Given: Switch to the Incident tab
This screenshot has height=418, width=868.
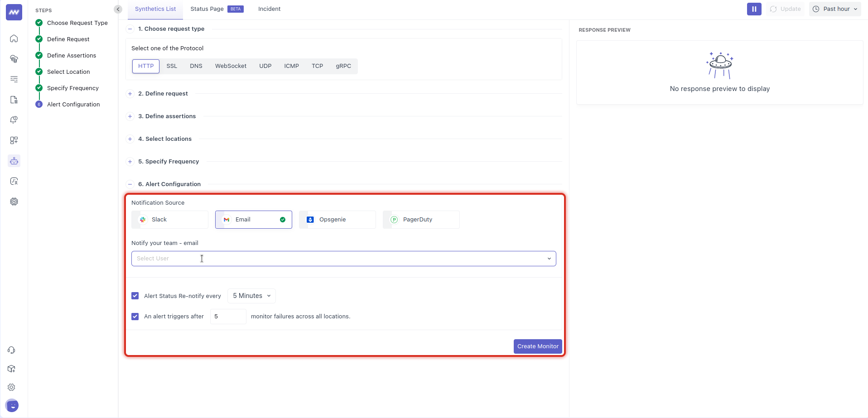Looking at the screenshot, I should (269, 9).
